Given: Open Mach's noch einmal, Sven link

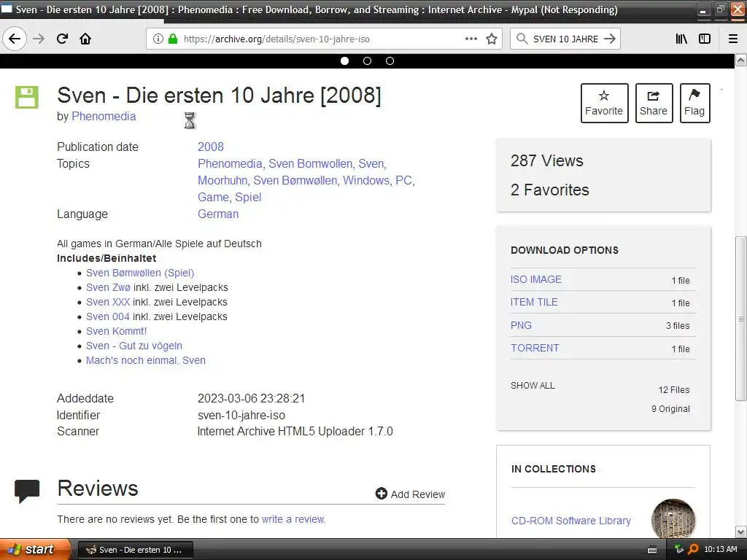Looking at the screenshot, I should pyautogui.click(x=146, y=360).
